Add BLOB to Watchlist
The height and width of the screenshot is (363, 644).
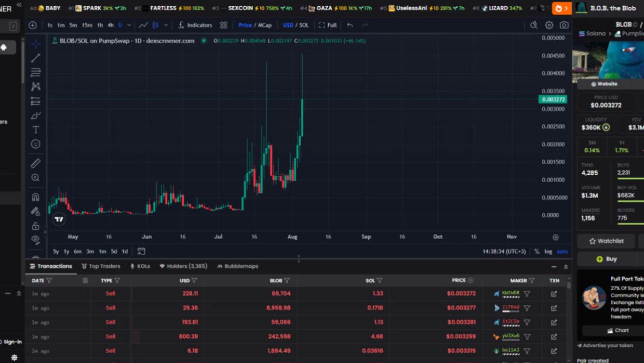[606, 241]
